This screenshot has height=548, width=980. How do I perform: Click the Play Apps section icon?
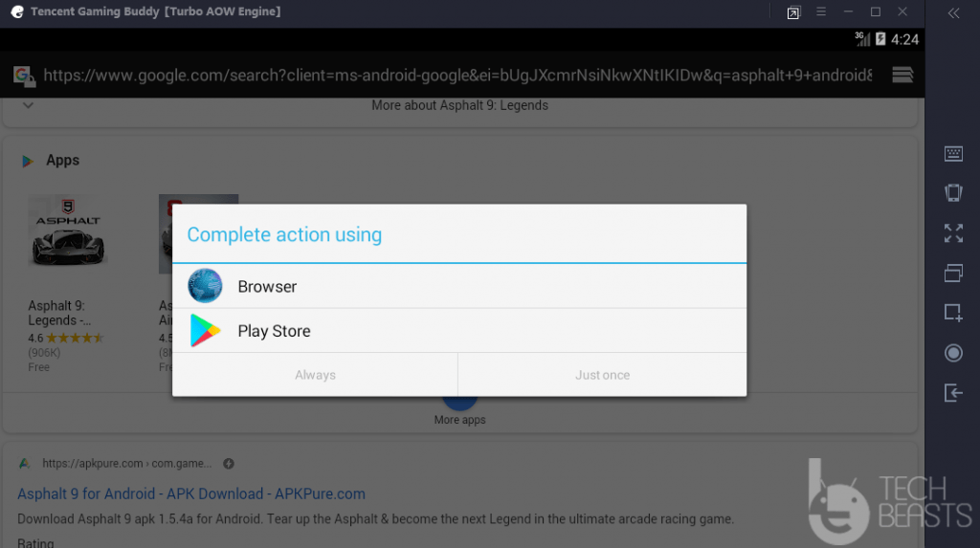click(x=28, y=162)
